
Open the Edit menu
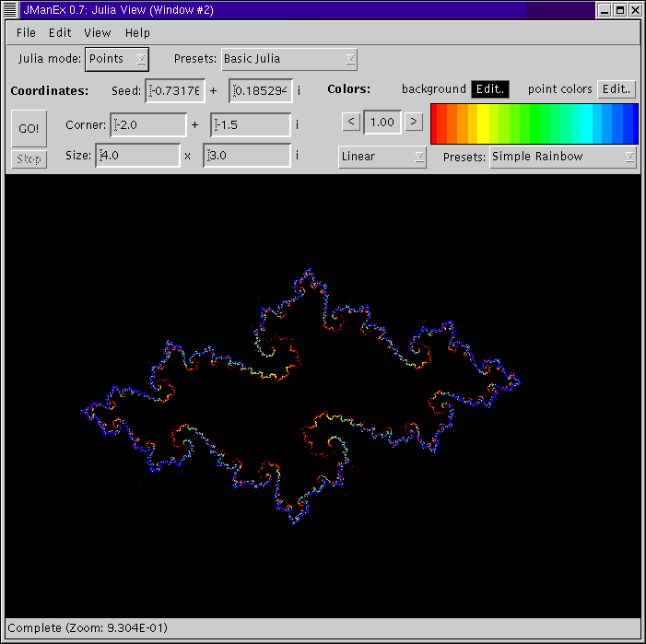pos(60,32)
